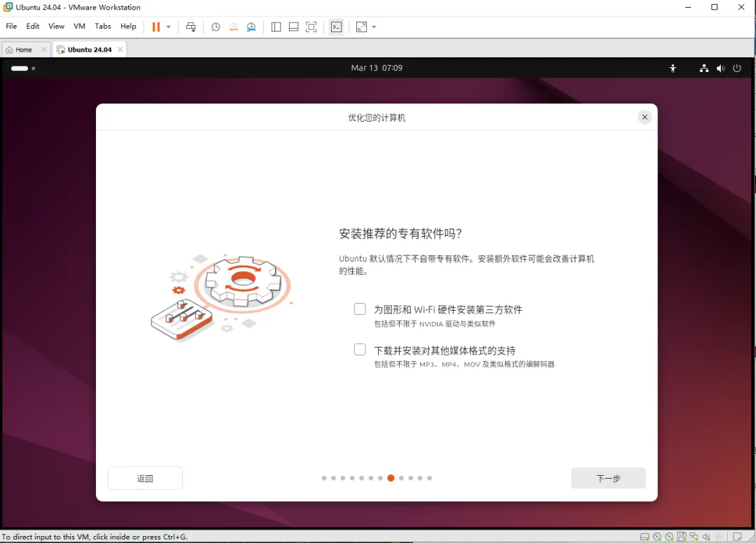The image size is (756, 543).
Task: Close the Home tab
Action: pos(44,50)
